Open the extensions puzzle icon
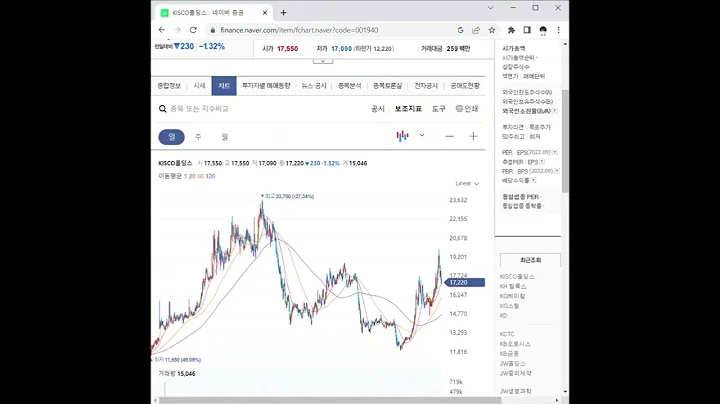 click(511, 30)
